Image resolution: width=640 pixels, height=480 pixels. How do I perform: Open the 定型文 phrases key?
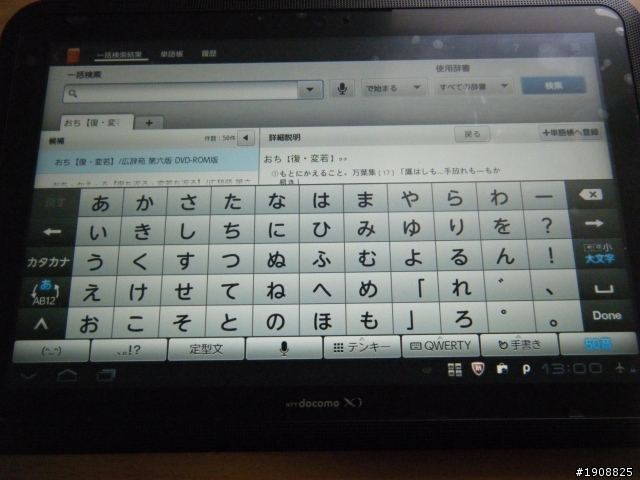tap(206, 349)
